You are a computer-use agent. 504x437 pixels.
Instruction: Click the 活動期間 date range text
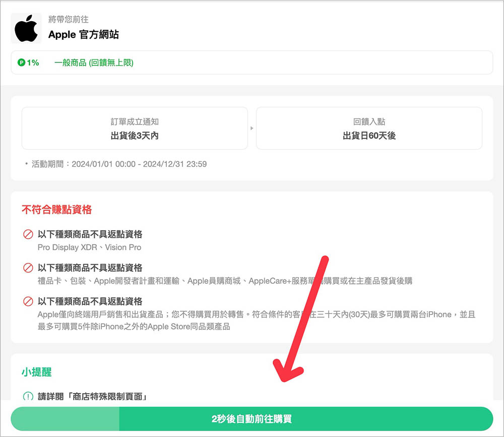coord(119,164)
